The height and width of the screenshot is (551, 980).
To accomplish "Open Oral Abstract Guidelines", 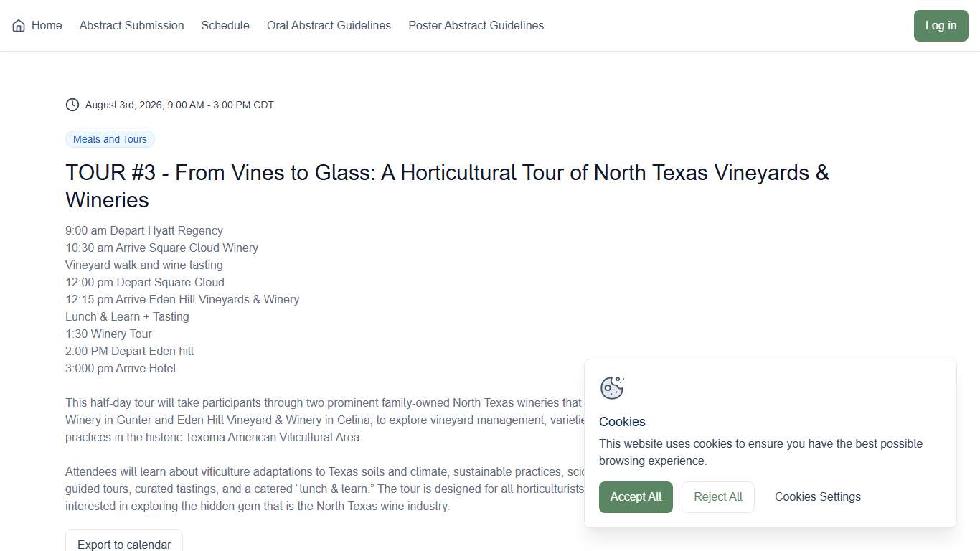I will click(329, 26).
